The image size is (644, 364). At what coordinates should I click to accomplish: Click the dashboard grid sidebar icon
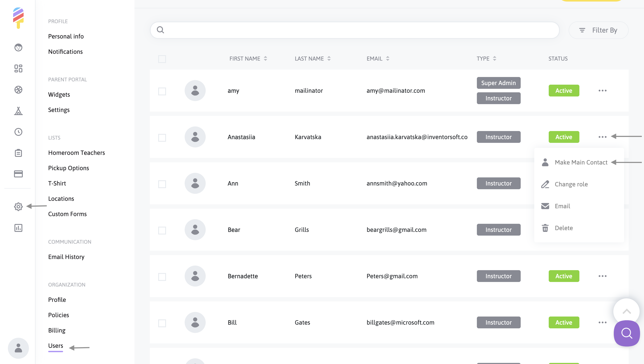18,68
